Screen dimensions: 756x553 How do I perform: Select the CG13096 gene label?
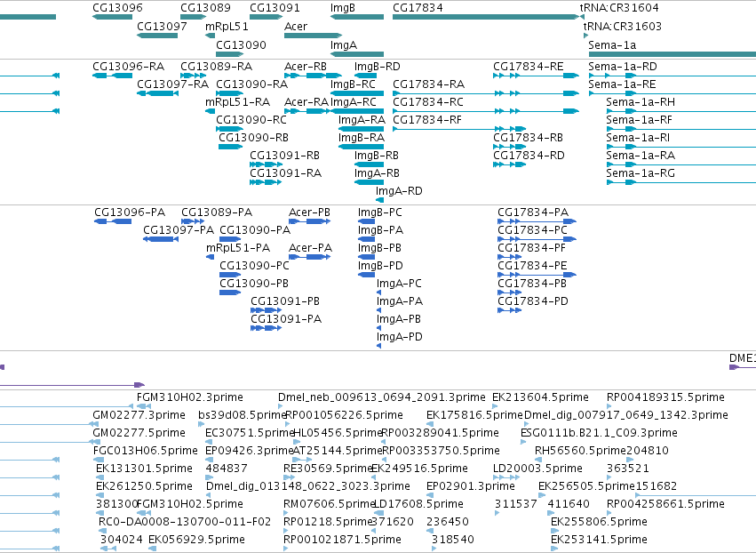117,8
